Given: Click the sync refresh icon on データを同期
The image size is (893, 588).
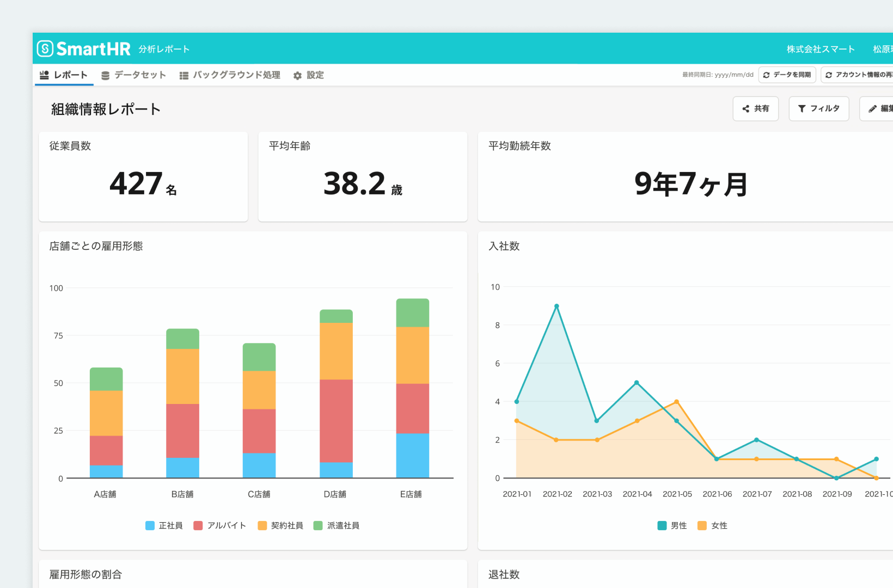Looking at the screenshot, I should click(x=766, y=75).
